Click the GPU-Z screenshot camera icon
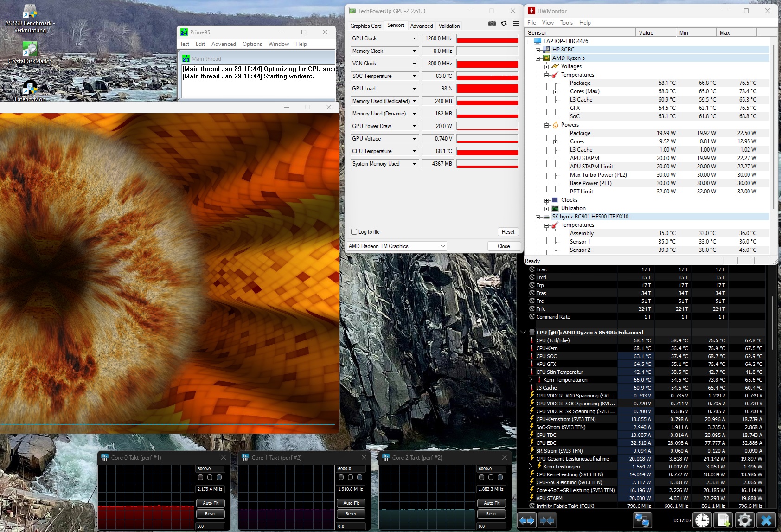Image resolution: width=781 pixels, height=532 pixels. click(x=492, y=23)
